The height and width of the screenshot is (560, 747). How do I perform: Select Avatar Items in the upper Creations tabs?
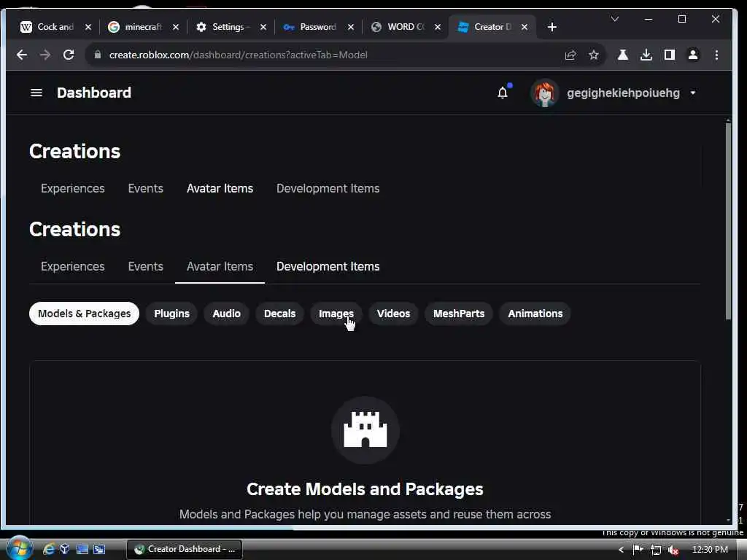(220, 189)
